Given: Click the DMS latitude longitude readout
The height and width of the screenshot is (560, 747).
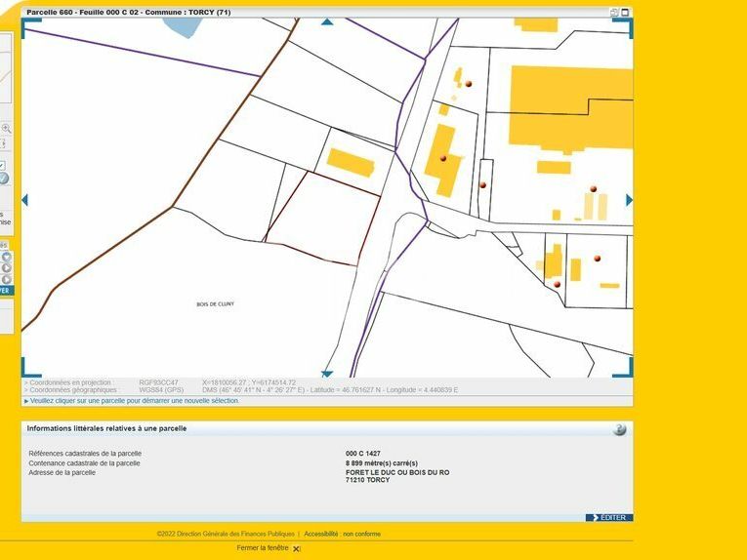Looking at the screenshot, I should tap(330, 389).
